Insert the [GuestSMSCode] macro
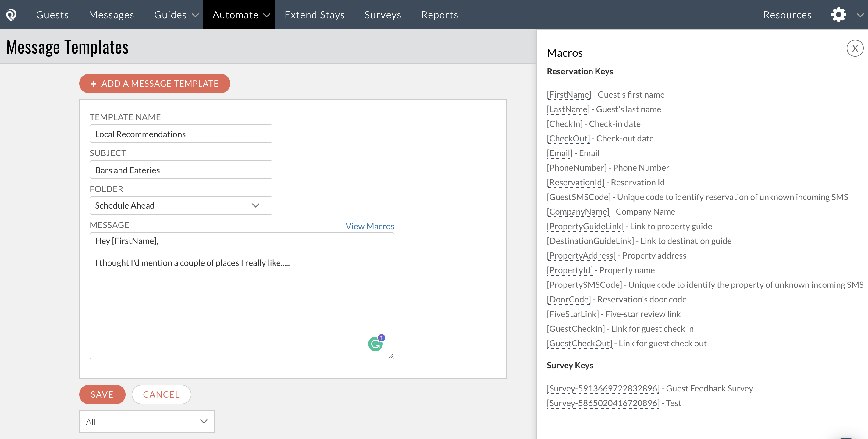The image size is (868, 439). (x=578, y=197)
